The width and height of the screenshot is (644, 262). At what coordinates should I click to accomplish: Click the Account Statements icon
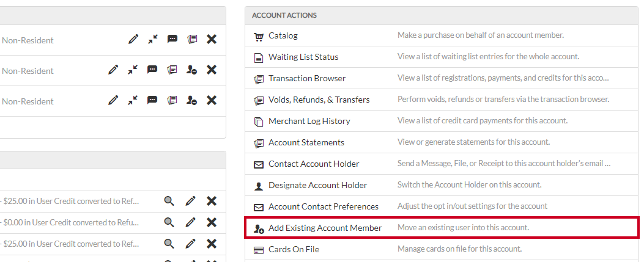[258, 143]
